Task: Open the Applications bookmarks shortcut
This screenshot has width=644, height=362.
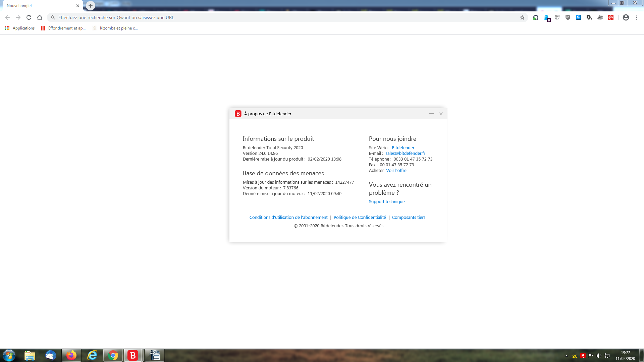Action: [20, 28]
